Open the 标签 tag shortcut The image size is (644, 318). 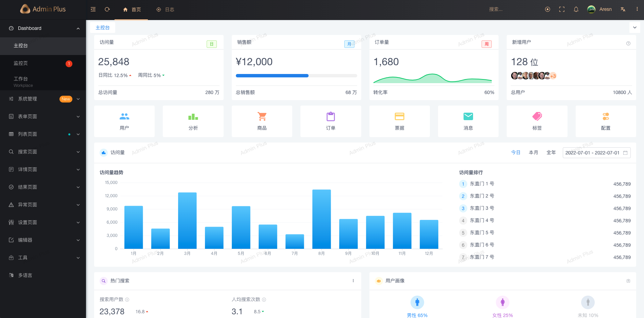537,121
